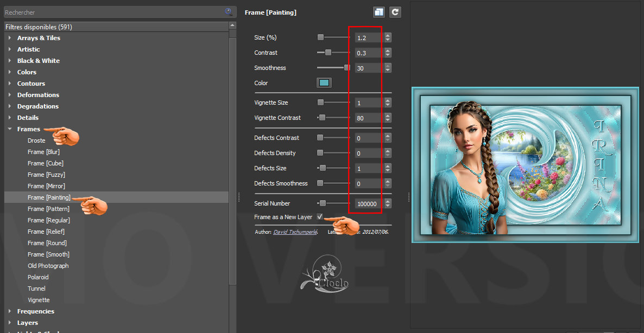Select the Droste filter
The width and height of the screenshot is (644, 333).
coord(36,140)
